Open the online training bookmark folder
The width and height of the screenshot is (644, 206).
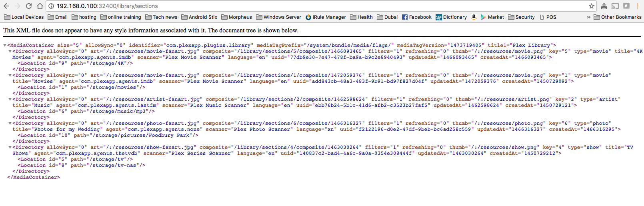[x=121, y=17]
